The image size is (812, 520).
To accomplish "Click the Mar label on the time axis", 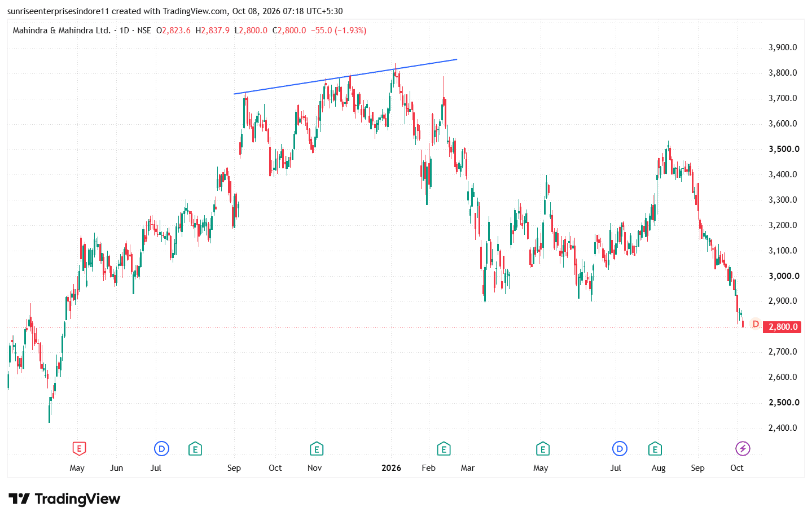I will [x=467, y=468].
